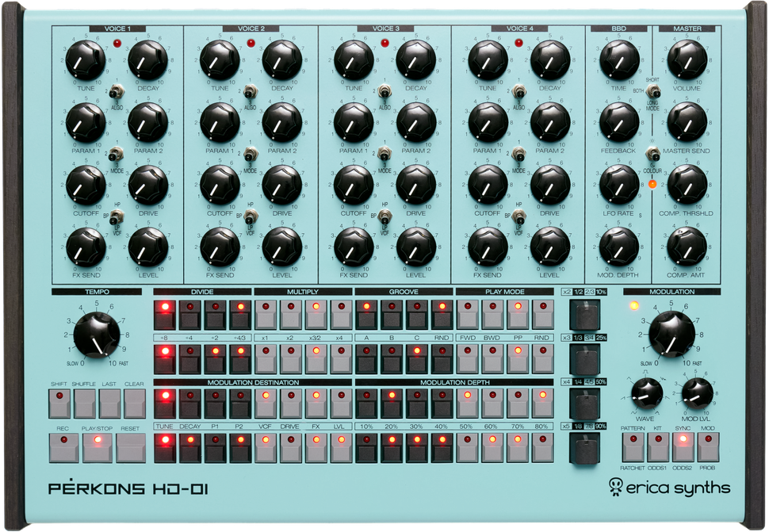This screenshot has height=532, width=769.
Task: Select the KIT button above ODDS1
Action: click(x=657, y=447)
